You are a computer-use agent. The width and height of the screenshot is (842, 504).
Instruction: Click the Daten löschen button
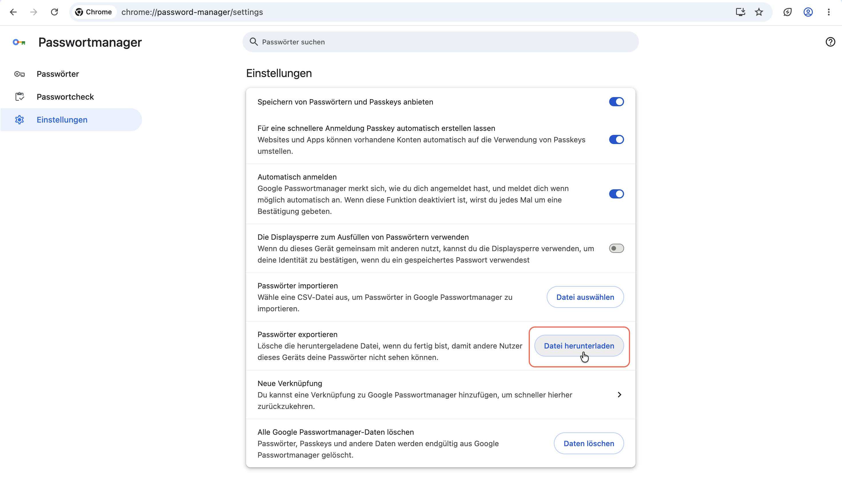tap(589, 443)
